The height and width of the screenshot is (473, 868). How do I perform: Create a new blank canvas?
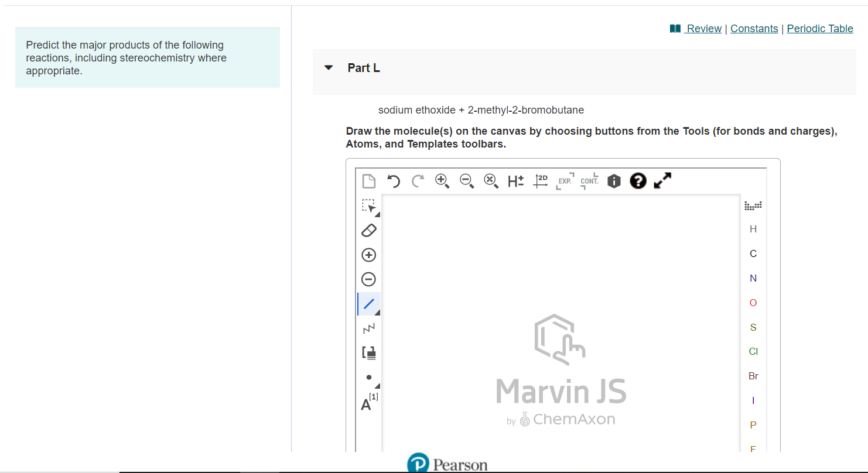click(368, 181)
